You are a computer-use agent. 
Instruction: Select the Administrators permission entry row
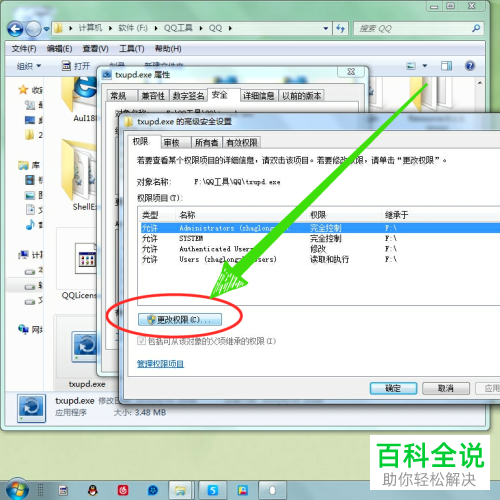click(320, 228)
